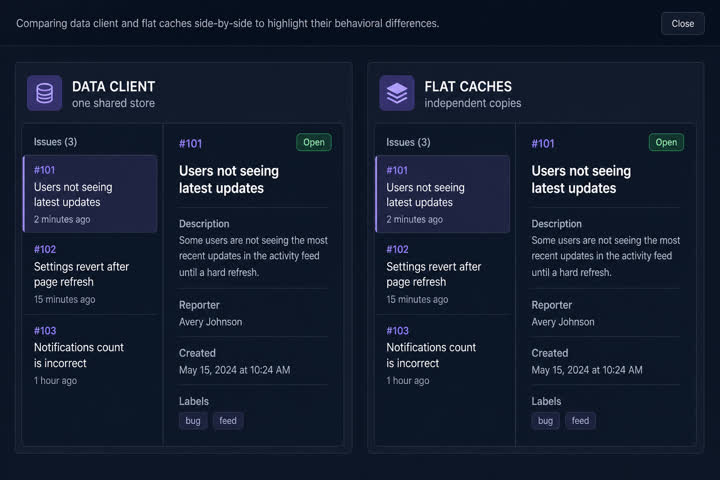Screen dimensions: 720x480
Task: Close the comparison view
Action: [682, 23]
